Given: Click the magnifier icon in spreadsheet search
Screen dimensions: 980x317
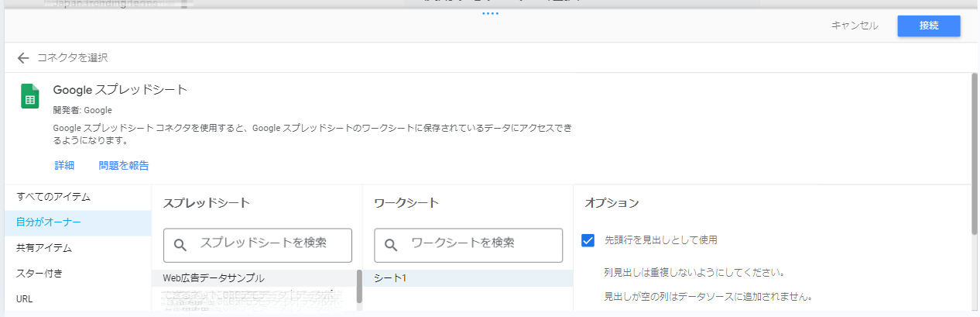Looking at the screenshot, I should click(180, 245).
